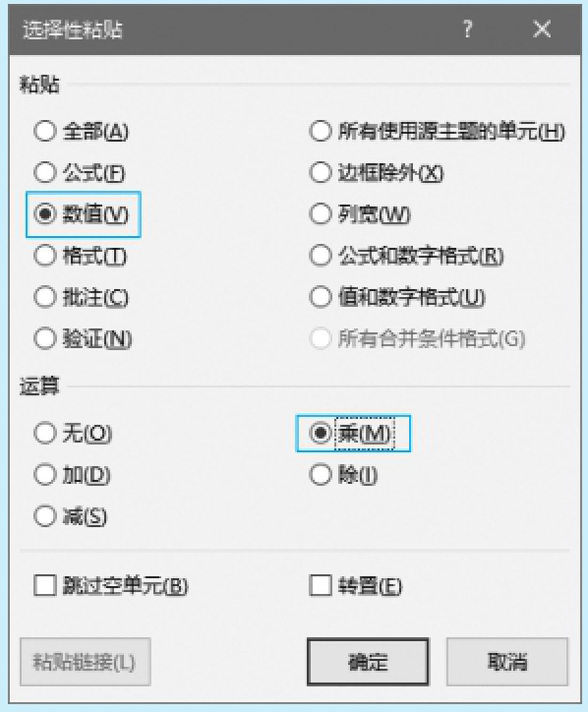This screenshot has width=588, height=712.
Task: Choose 验证(N) radio button
Action: tap(45, 338)
